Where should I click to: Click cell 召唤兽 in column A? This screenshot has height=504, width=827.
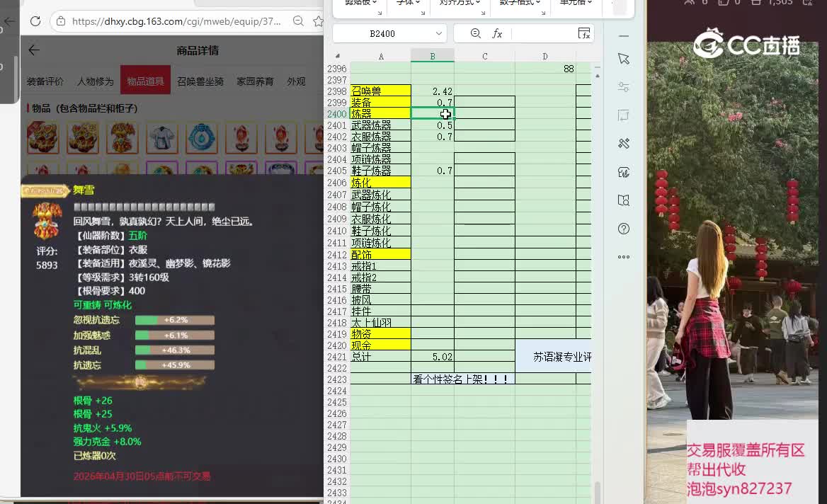click(x=380, y=91)
